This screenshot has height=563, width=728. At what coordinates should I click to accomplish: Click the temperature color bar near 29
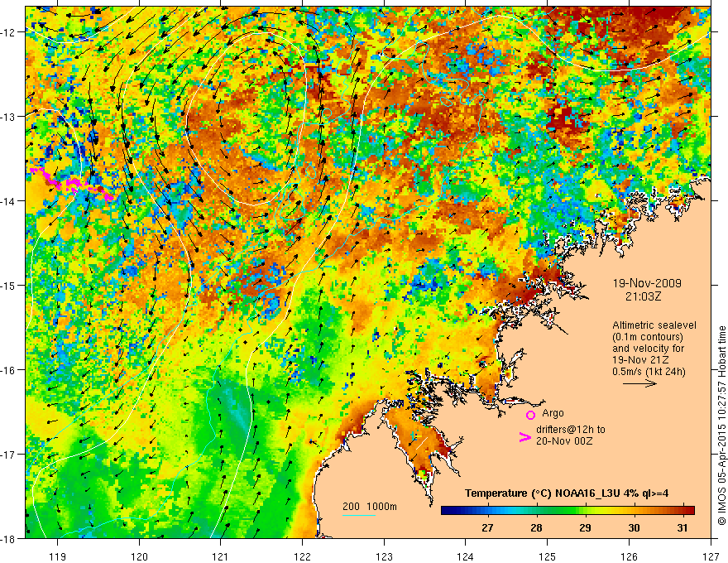point(586,511)
